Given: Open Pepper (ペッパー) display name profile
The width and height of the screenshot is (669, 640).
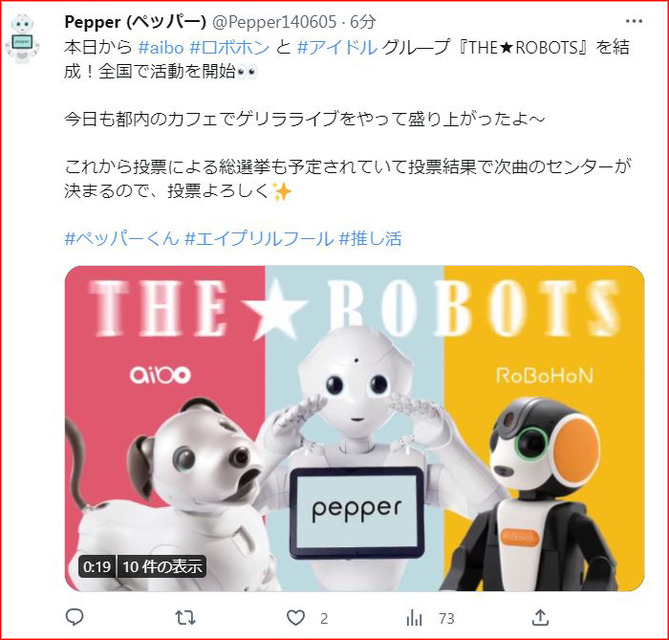Looking at the screenshot, I should (x=135, y=22).
